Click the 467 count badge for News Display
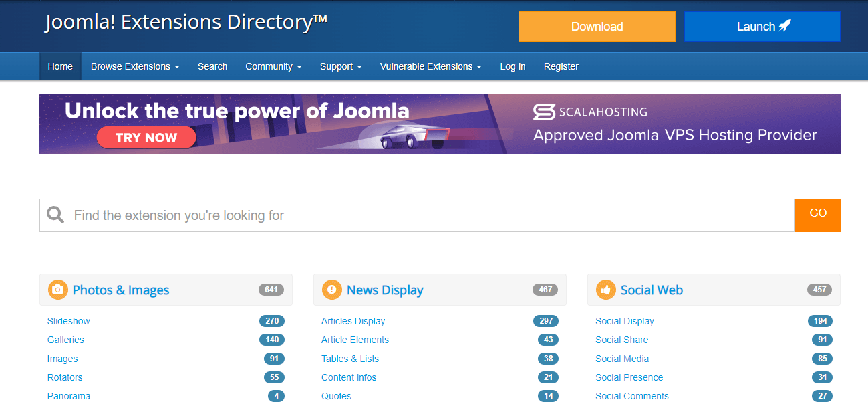Screen dimensions: 868x402 click(545, 290)
